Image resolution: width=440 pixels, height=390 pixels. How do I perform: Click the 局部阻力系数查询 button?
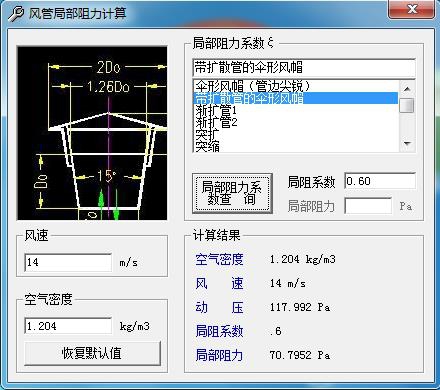[232, 193]
